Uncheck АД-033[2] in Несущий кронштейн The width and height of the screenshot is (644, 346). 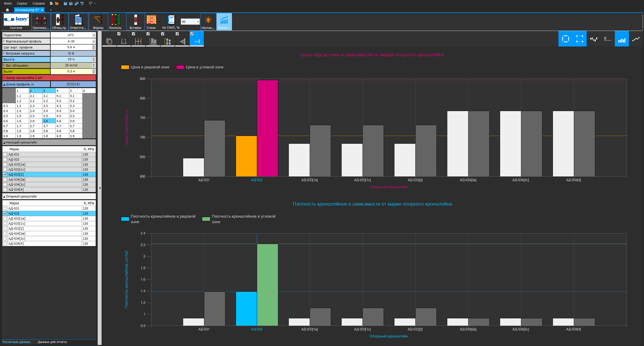[5, 175]
